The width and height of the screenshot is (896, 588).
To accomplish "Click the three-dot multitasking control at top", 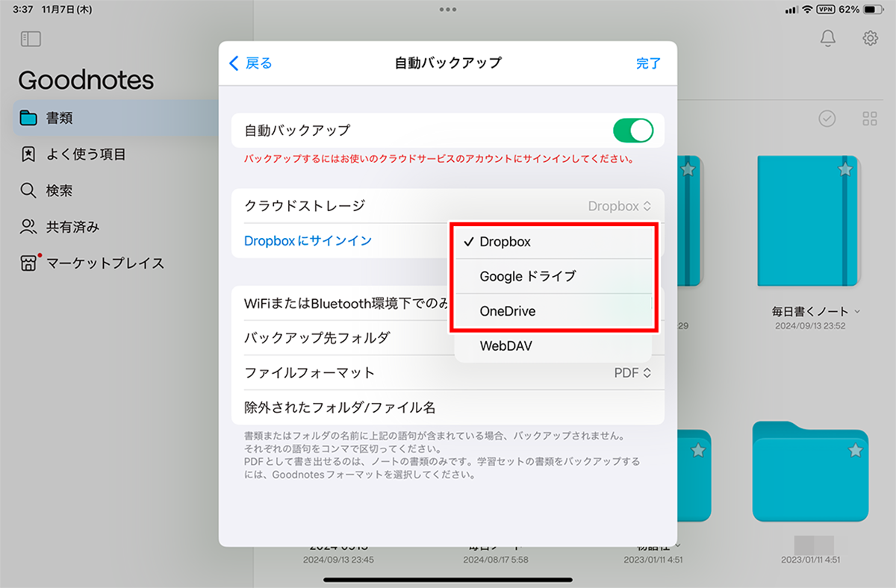I will [448, 10].
